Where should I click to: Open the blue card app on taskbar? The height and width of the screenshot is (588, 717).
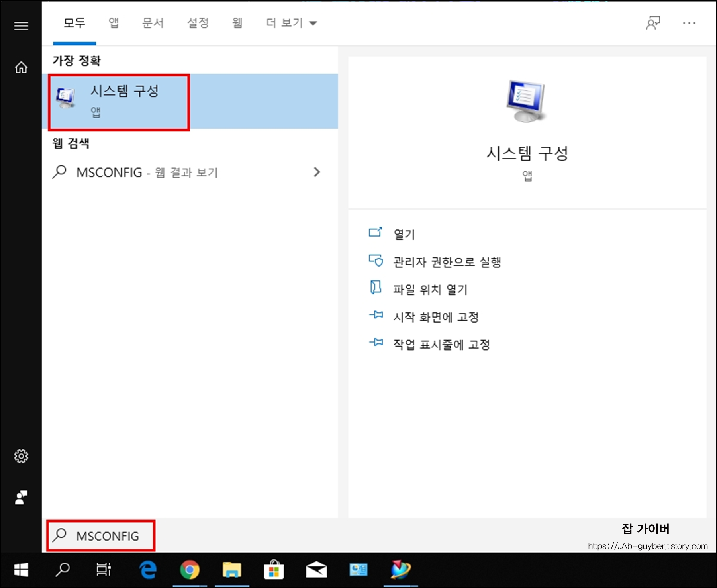click(358, 570)
